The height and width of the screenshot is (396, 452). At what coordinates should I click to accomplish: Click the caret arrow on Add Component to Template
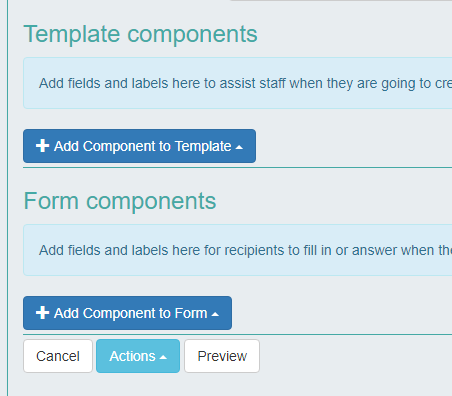tap(239, 147)
